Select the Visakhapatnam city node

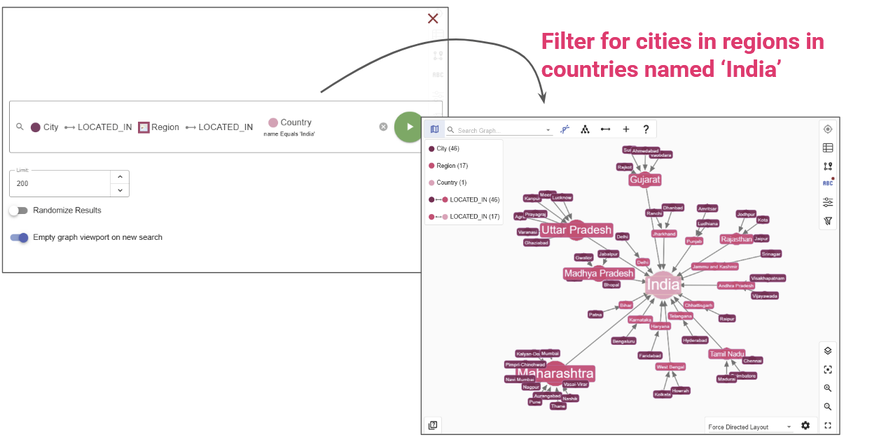click(767, 278)
